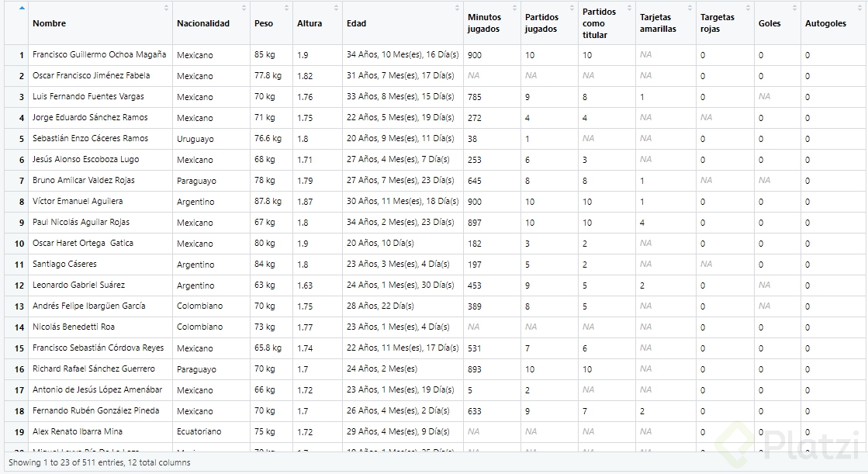Click sort arrows in the Nacionalidad column
Screen dimensions: 868x474
pos(244,8)
